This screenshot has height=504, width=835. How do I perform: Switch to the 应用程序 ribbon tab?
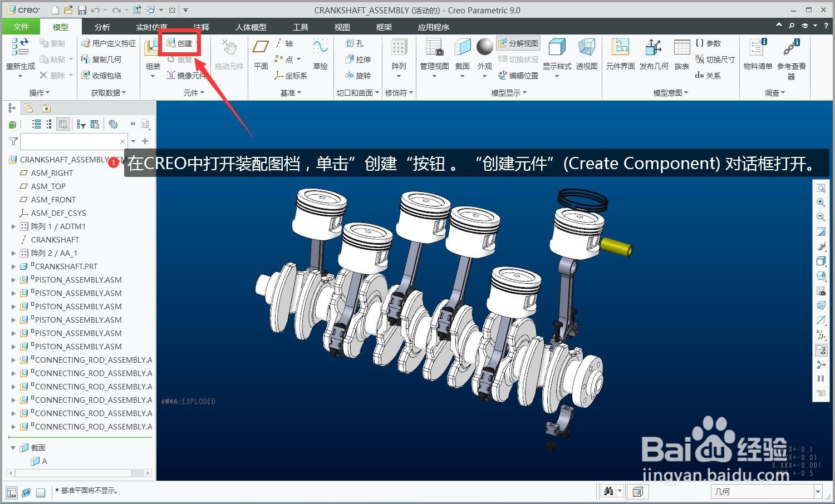(433, 27)
